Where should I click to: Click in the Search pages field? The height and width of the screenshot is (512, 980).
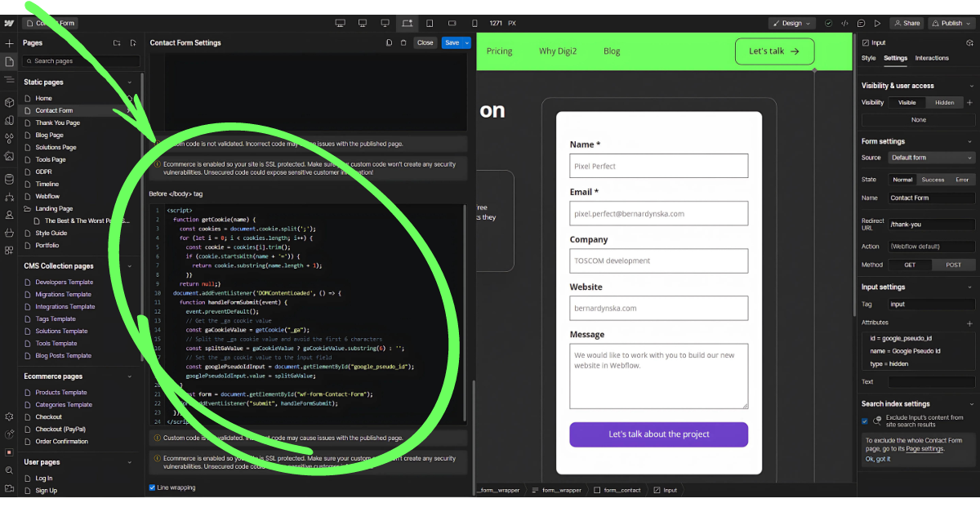pyautogui.click(x=81, y=61)
